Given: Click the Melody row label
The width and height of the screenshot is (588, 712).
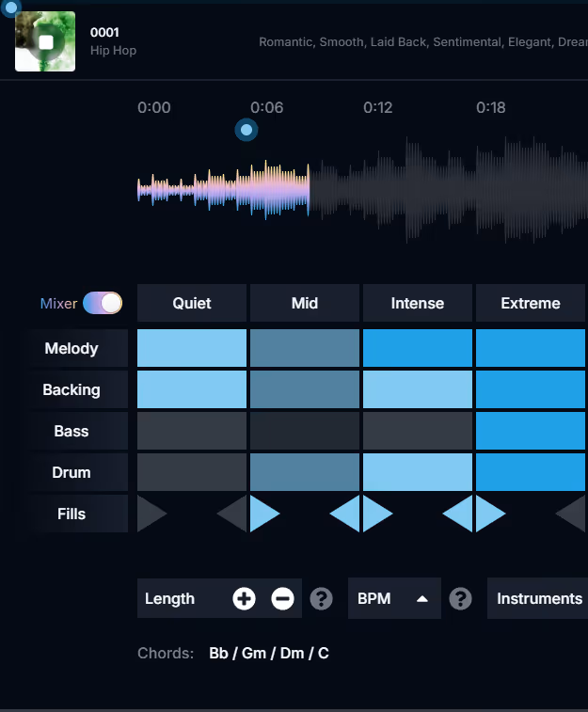Looking at the screenshot, I should (72, 348).
